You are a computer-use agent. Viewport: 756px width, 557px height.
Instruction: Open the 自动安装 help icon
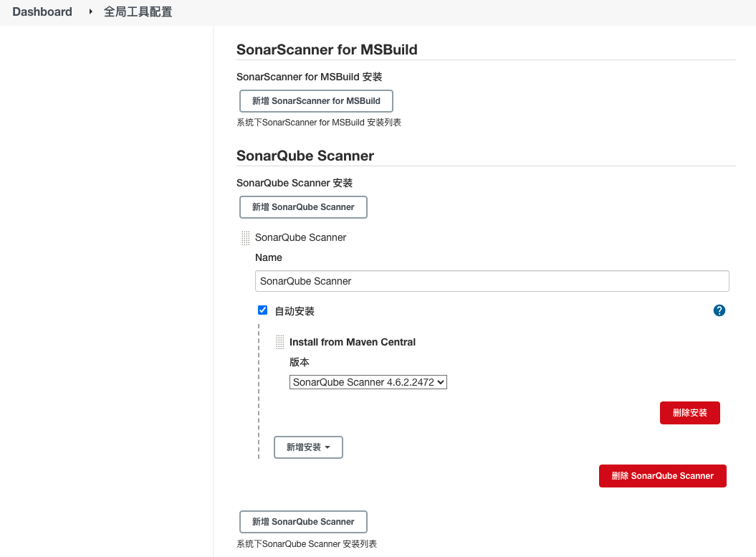(x=719, y=310)
